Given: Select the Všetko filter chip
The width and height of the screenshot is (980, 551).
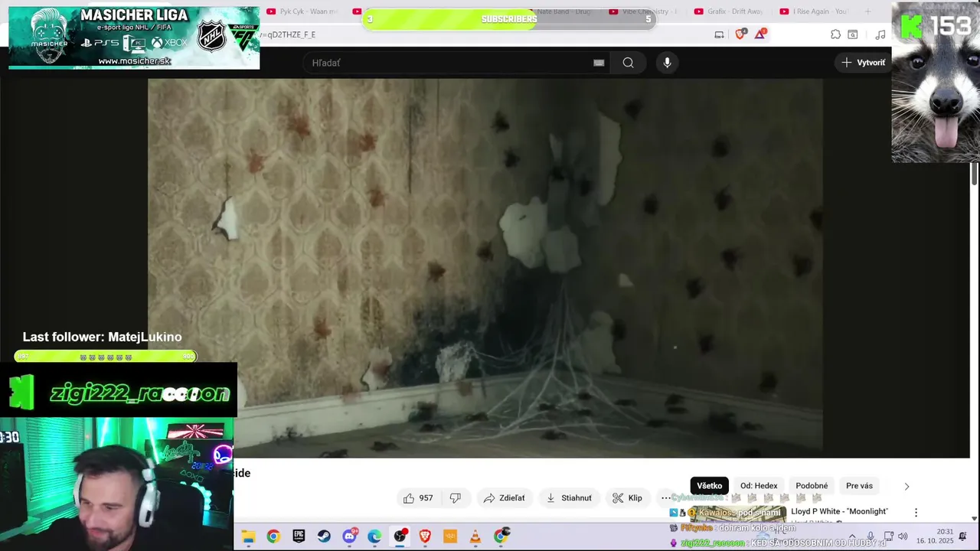Looking at the screenshot, I should tap(709, 486).
